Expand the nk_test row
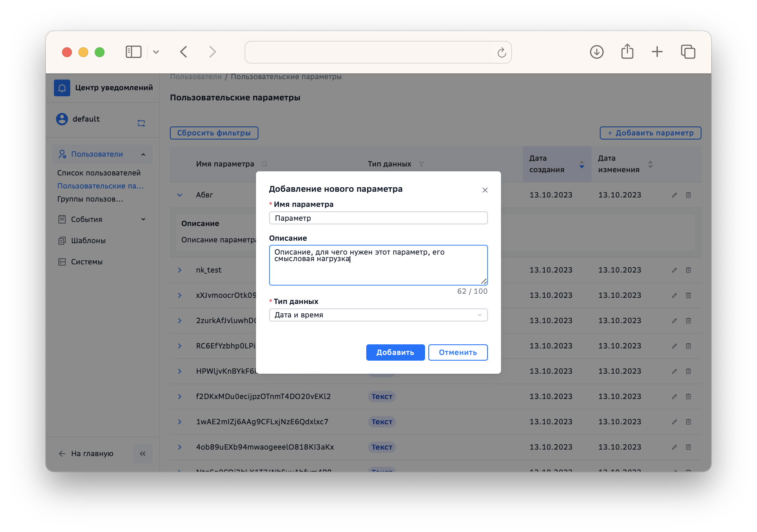 tap(180, 270)
